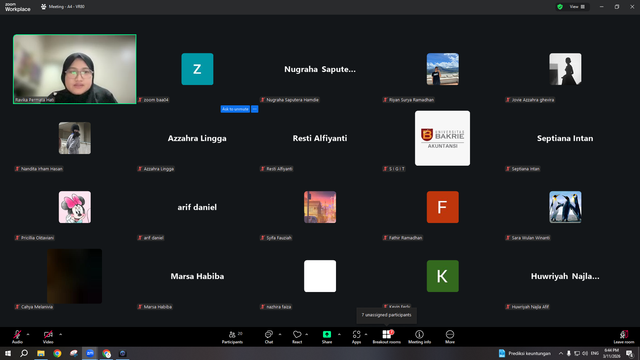Click Leave room

coord(624,337)
